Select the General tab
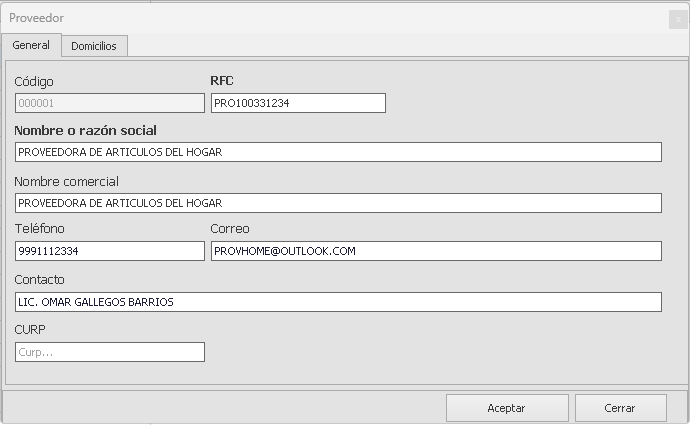This screenshot has height=425, width=690. coord(31,46)
